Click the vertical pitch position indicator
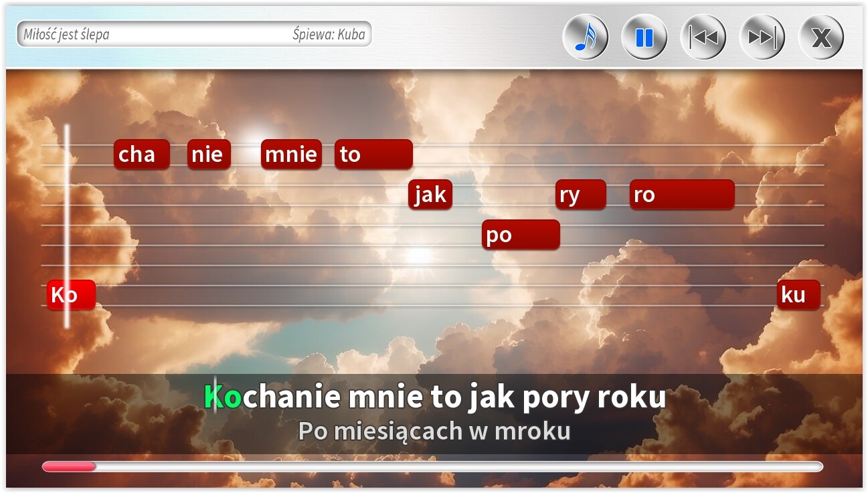868x493 pixels. 67,225
